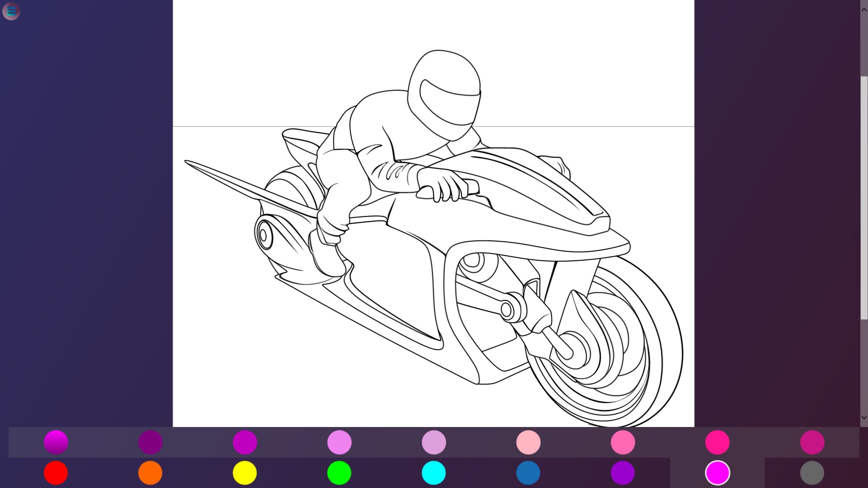This screenshot has width=868, height=488.
Task: Select the deep pink shade swatch
Action: (x=717, y=442)
